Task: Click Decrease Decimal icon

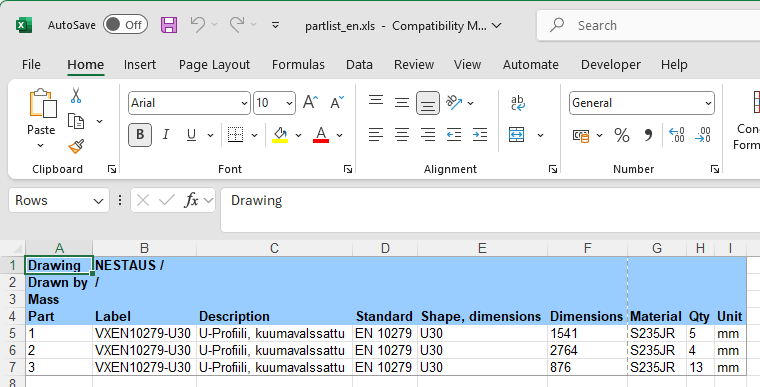Action: point(702,135)
